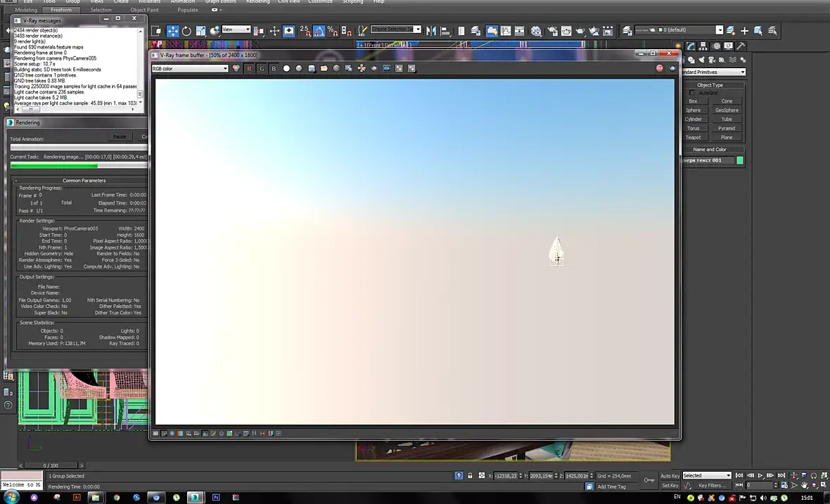Create a Teapot primitive

693,138
